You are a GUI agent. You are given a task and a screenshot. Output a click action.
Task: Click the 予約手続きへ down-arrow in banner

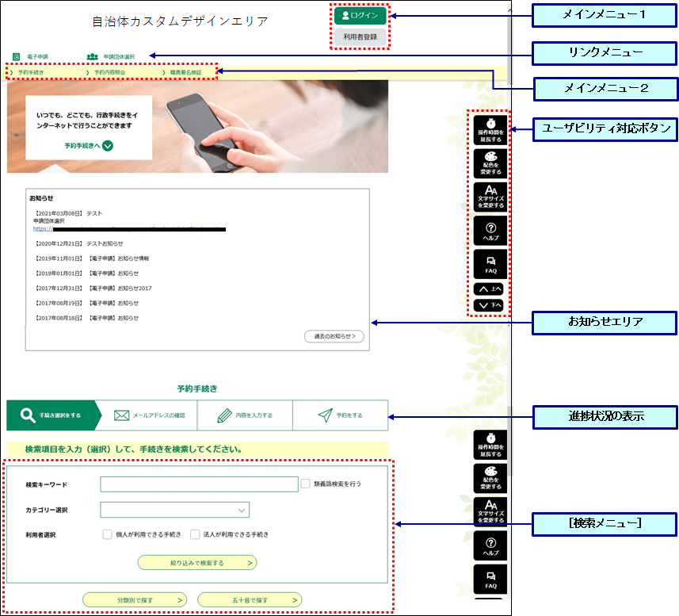click(x=108, y=145)
